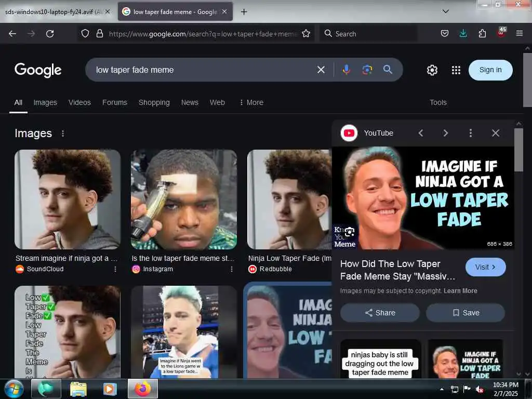Open the extensions puzzle icon
Screen dimensions: 532x399
click(x=482, y=33)
